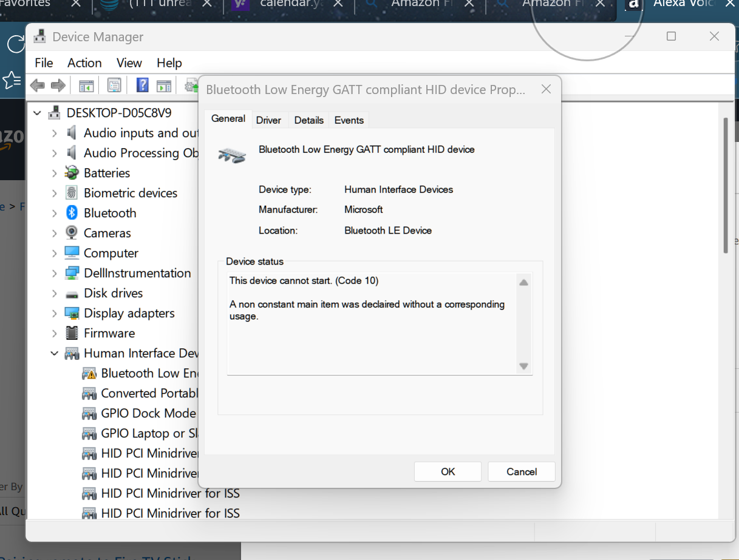The image size is (739, 560).
Task: Click the Cancel button
Action: tap(522, 471)
